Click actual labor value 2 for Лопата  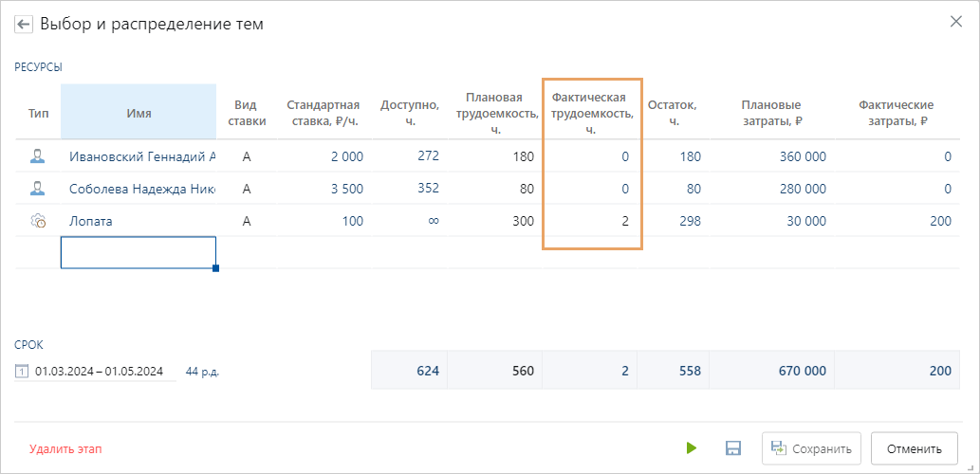[624, 221]
